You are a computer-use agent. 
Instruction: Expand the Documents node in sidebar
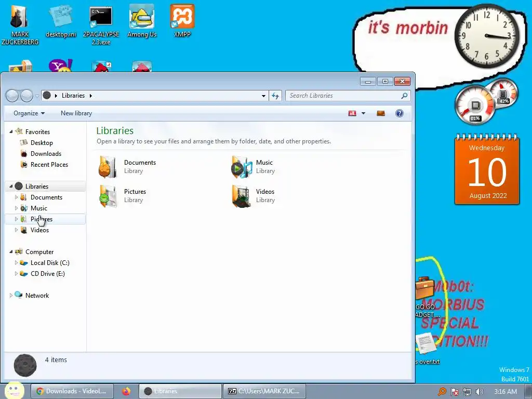tap(16, 197)
